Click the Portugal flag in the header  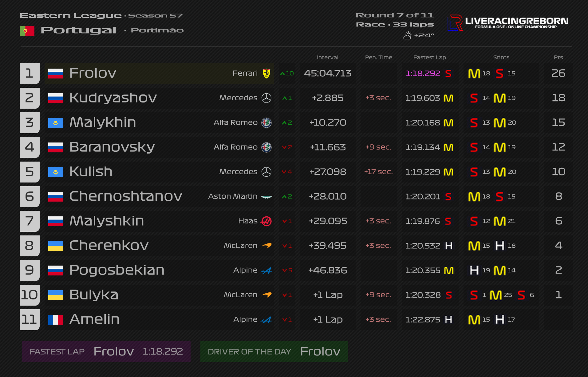(27, 30)
